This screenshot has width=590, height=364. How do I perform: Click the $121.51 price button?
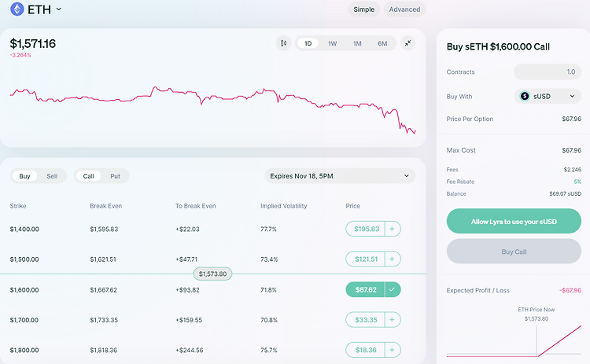pyautogui.click(x=366, y=259)
